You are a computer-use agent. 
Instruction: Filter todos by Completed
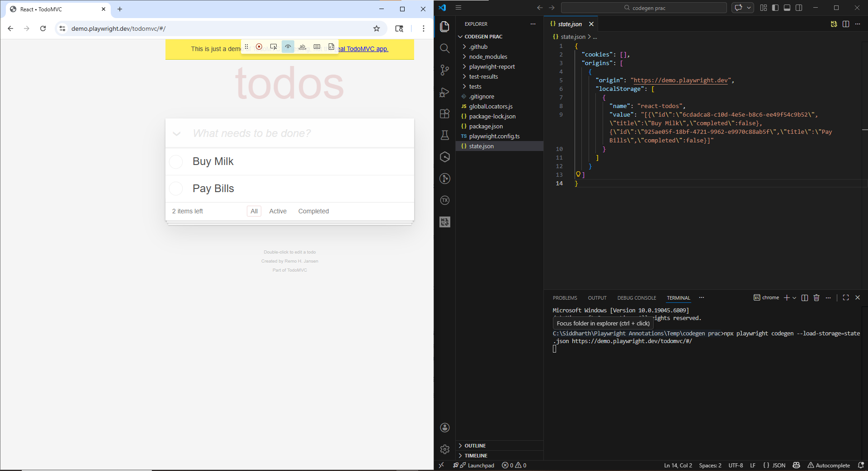[x=313, y=211]
